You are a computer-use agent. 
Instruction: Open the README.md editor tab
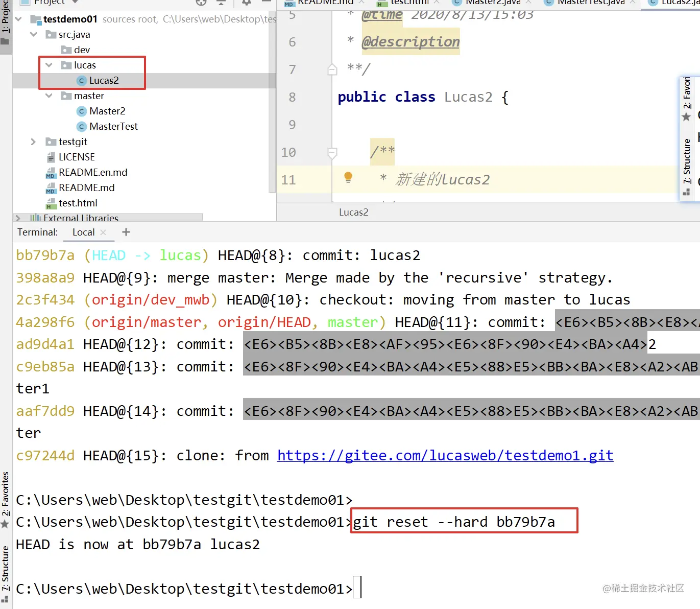[x=325, y=3]
